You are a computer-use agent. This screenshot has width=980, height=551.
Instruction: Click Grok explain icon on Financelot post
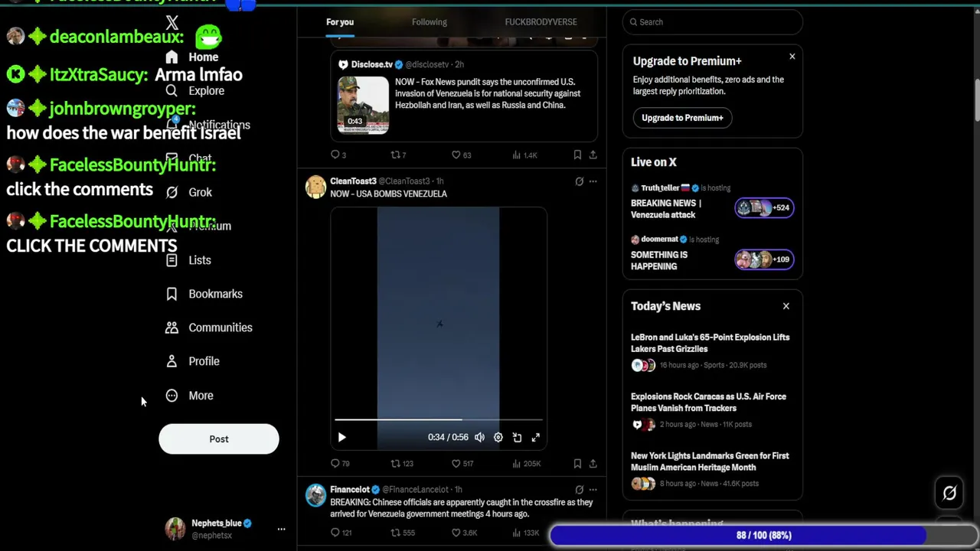point(579,490)
